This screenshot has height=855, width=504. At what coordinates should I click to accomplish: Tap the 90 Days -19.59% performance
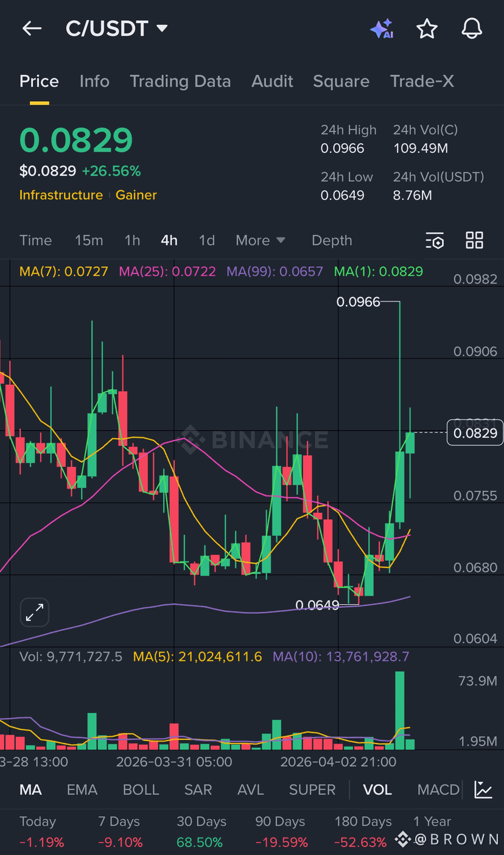(x=282, y=832)
